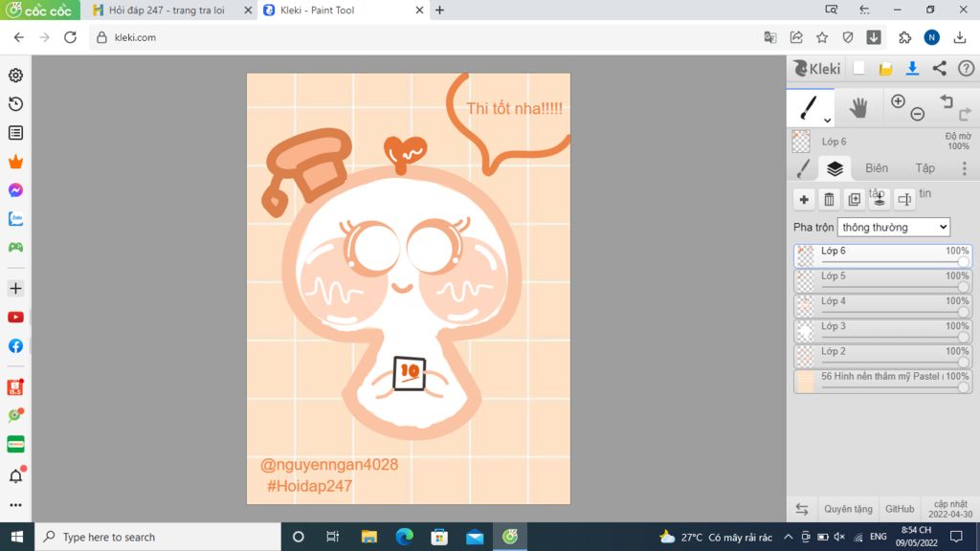
Task: Open the N profile avatar
Action: point(932,37)
